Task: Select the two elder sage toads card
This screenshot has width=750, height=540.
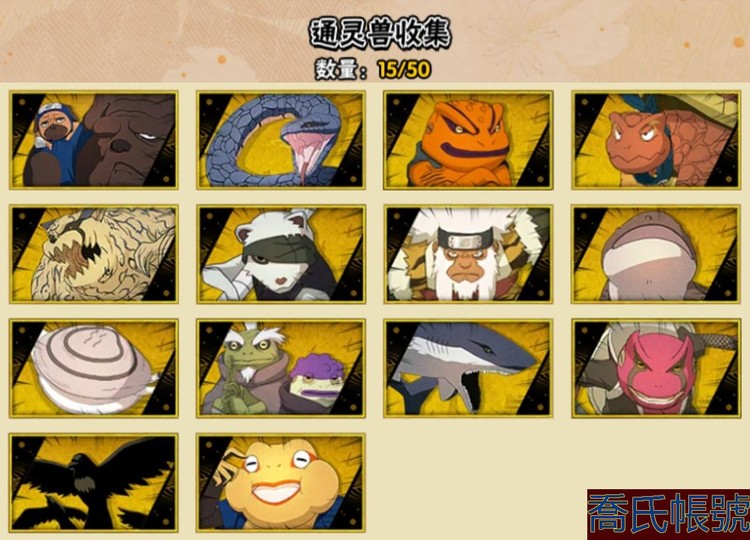Action: click(x=281, y=368)
